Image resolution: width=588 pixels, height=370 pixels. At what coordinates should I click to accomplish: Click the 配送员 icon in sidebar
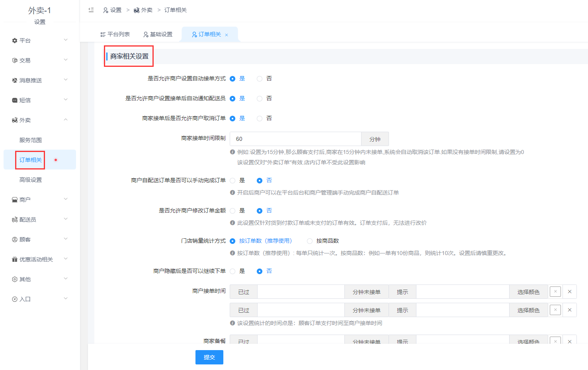click(15, 220)
